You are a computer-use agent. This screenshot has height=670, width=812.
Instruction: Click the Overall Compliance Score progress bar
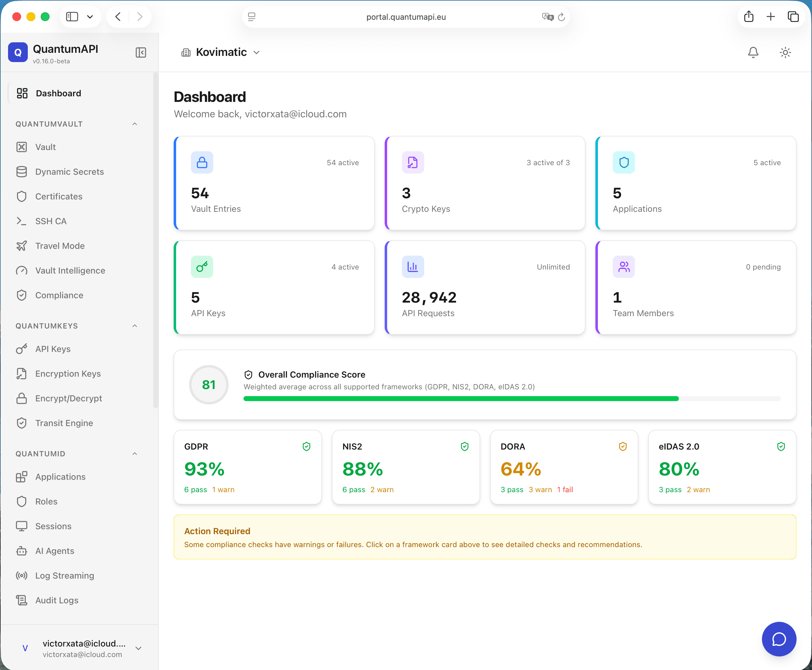tap(512, 398)
